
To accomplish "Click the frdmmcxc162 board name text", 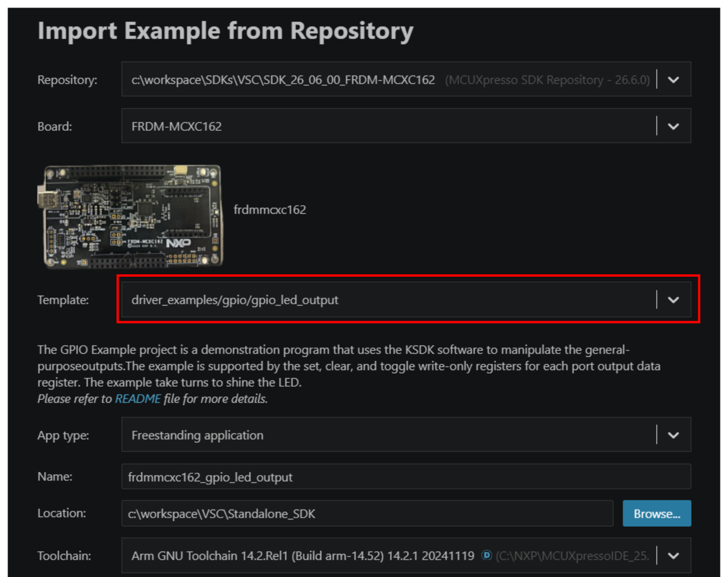I will [269, 210].
